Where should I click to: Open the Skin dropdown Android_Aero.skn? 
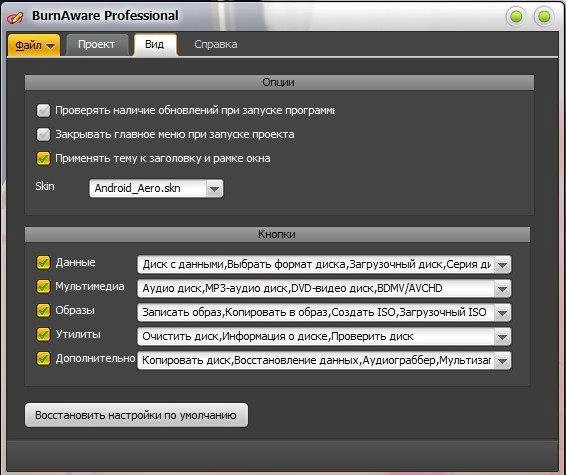point(156,188)
